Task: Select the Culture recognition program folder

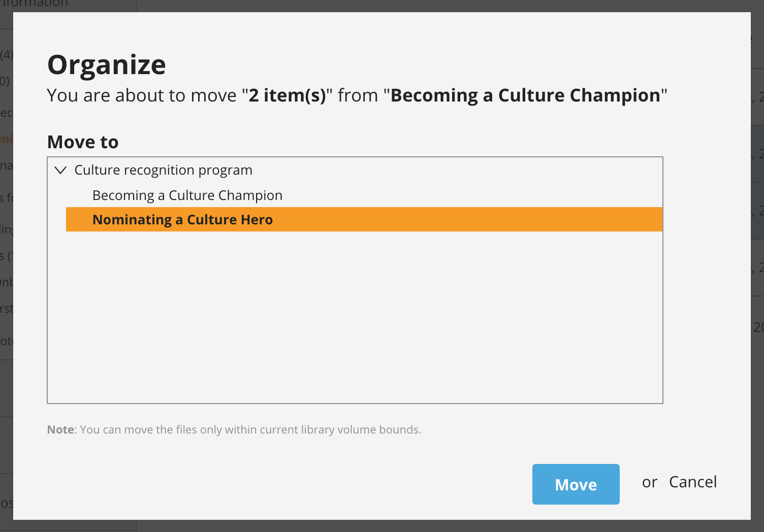Action: point(163,170)
